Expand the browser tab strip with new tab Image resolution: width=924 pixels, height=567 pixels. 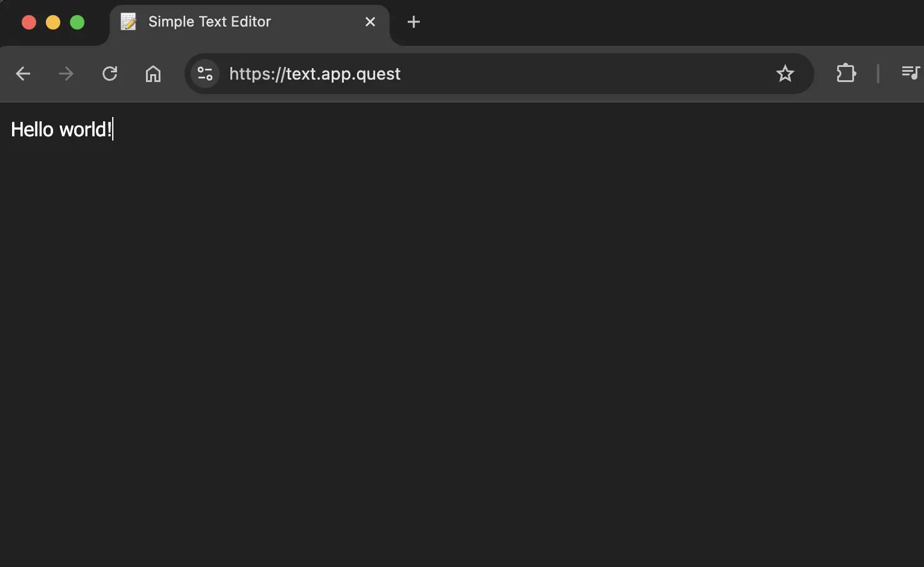[414, 22]
